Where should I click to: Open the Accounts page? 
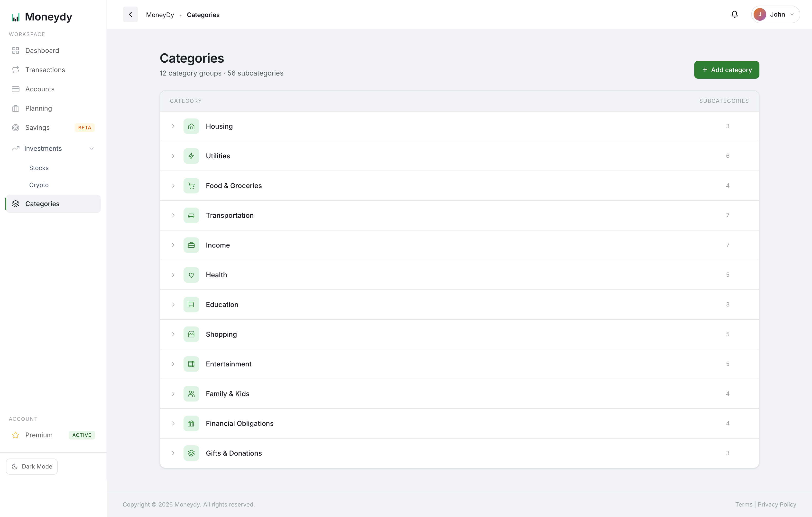pyautogui.click(x=53, y=89)
